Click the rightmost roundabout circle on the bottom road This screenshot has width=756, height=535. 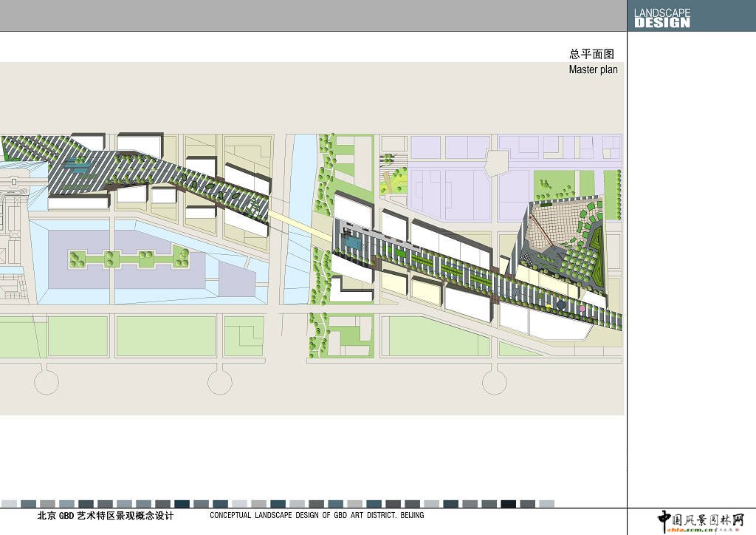click(494, 382)
